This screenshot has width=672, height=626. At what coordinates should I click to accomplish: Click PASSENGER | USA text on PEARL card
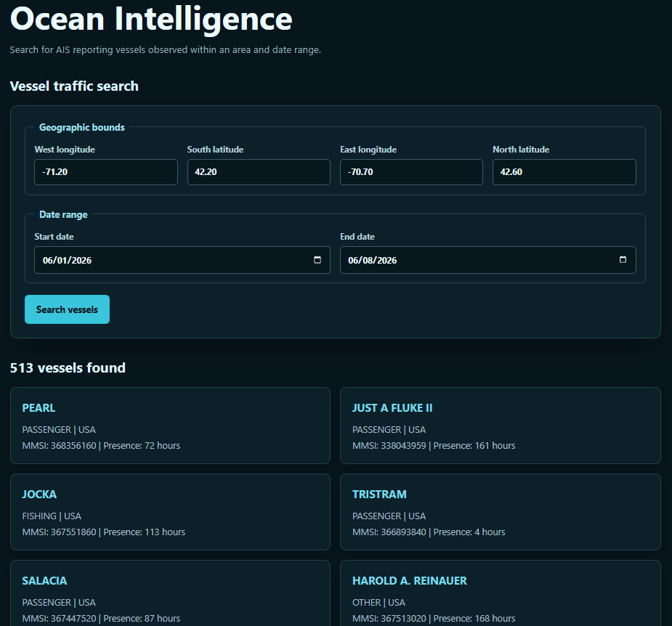click(59, 430)
